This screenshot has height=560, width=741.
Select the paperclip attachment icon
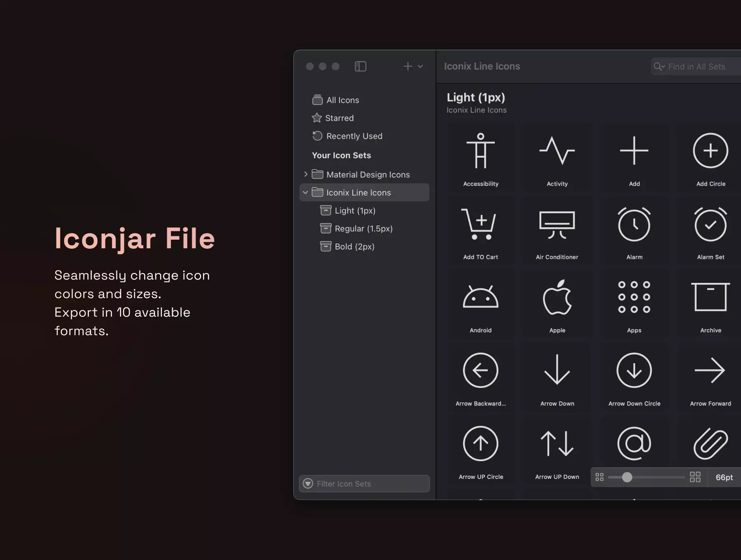point(711,443)
